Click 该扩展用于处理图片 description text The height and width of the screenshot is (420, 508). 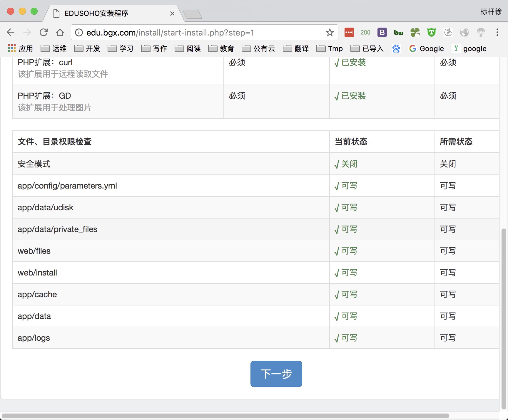(54, 107)
